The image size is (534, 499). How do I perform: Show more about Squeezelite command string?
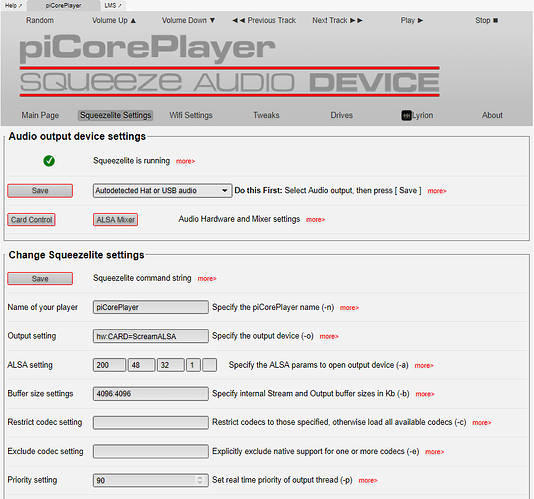[207, 279]
